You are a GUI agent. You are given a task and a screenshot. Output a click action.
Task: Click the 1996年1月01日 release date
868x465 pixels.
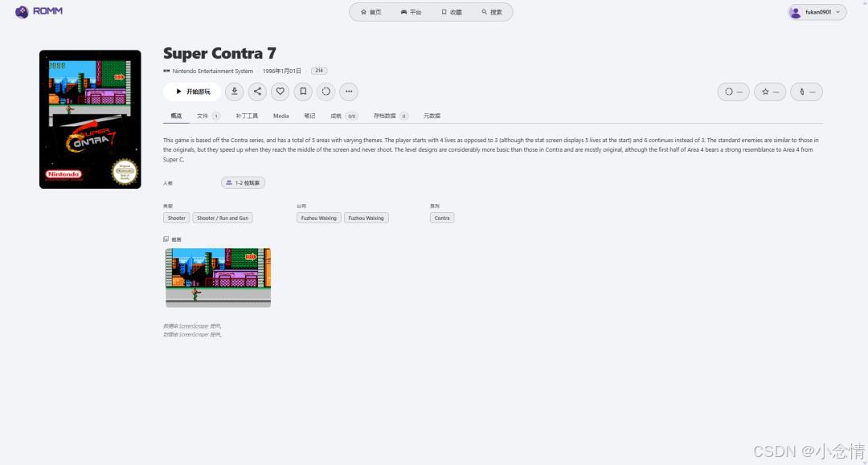tap(282, 71)
